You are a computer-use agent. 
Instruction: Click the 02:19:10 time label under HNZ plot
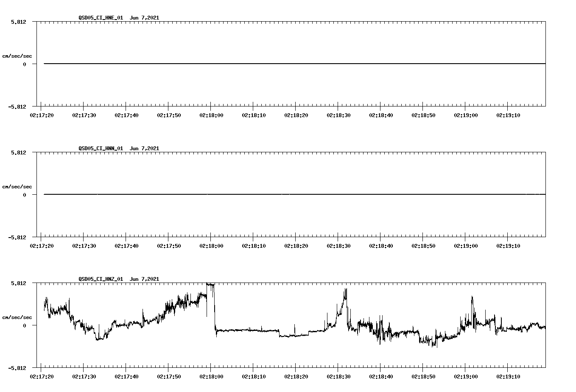[508, 377]
